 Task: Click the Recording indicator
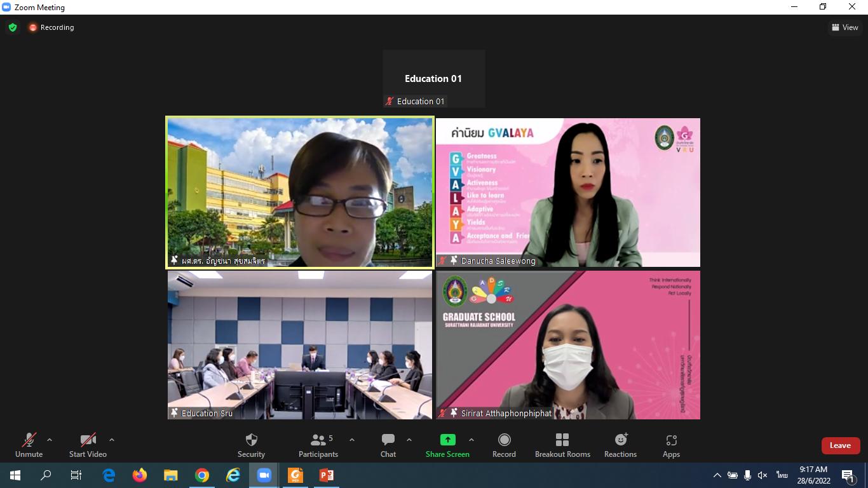pyautogui.click(x=51, y=27)
